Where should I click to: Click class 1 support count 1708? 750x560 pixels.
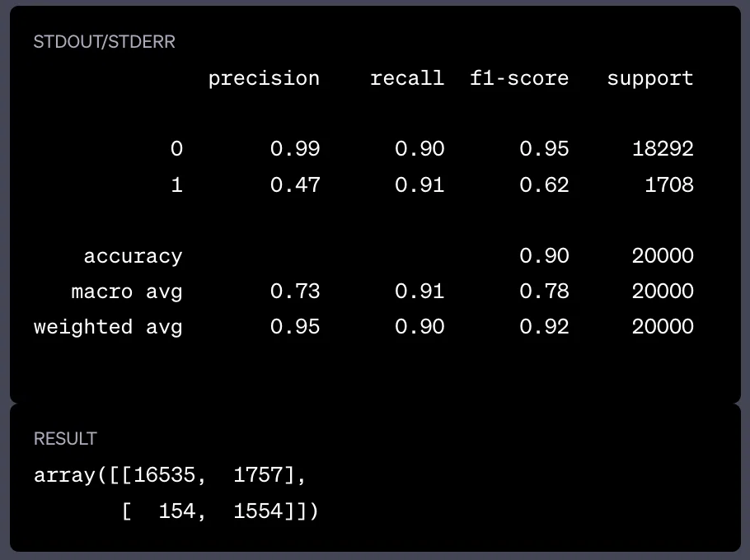669,185
